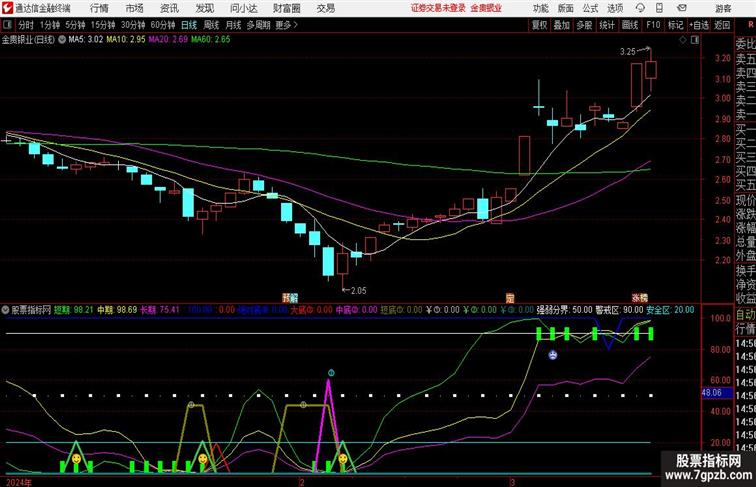
Task: Expand the 更多 period options
Action: 286,25
